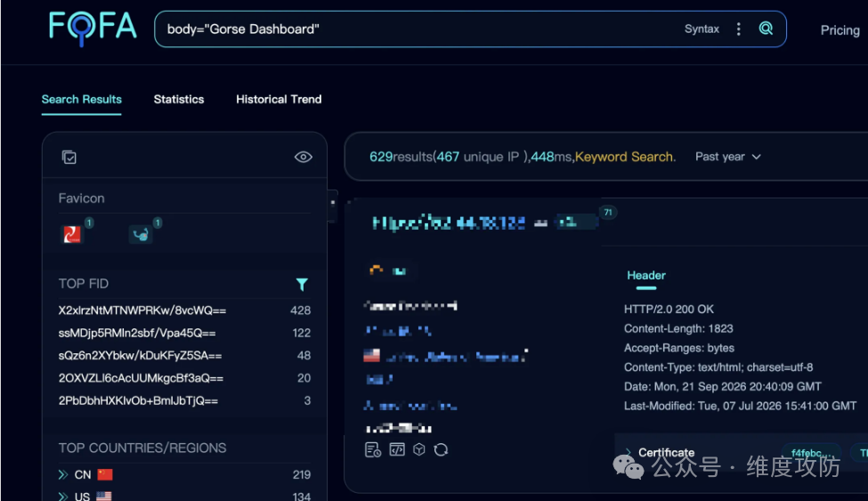Open the Syntax help link

(x=702, y=28)
